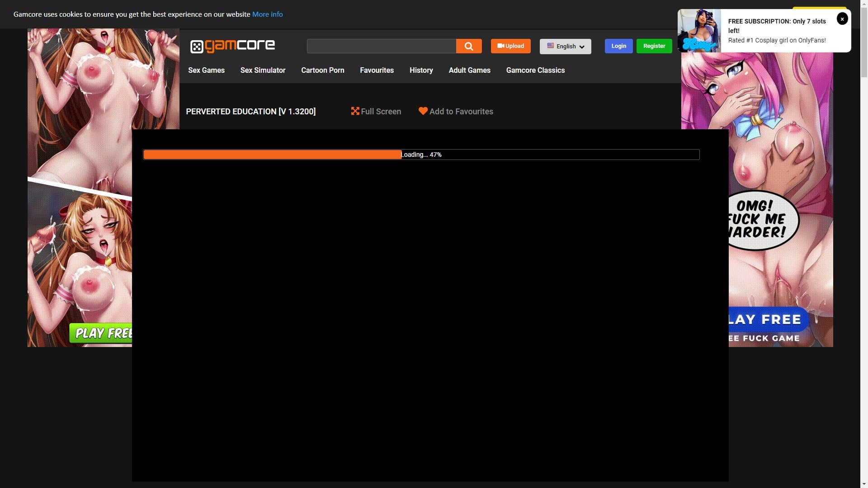Expand the English language dropdown chevron
868x488 pixels.
click(582, 47)
